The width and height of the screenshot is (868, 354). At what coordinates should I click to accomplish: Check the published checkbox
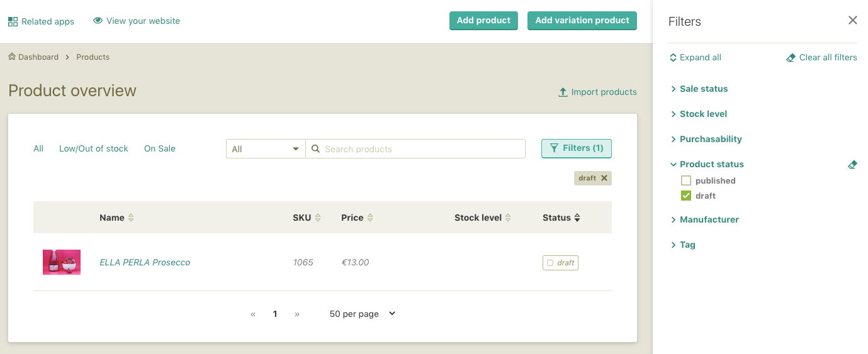pos(686,180)
